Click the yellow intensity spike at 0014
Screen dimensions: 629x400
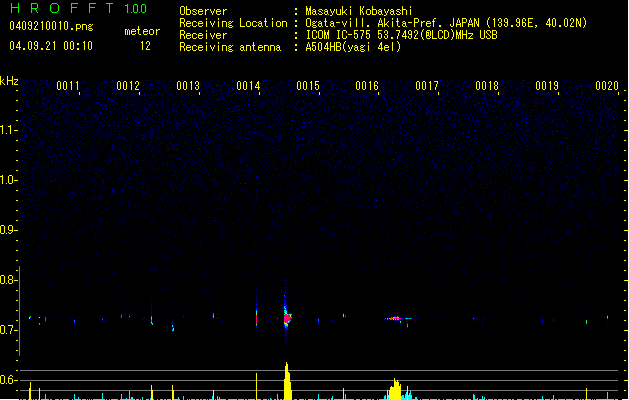click(256, 386)
